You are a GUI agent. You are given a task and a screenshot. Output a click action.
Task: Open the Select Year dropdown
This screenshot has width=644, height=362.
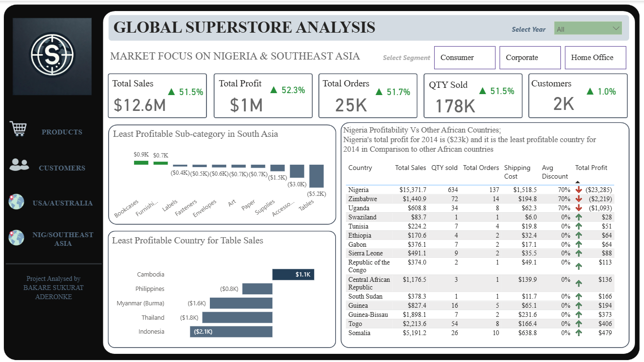pyautogui.click(x=588, y=29)
